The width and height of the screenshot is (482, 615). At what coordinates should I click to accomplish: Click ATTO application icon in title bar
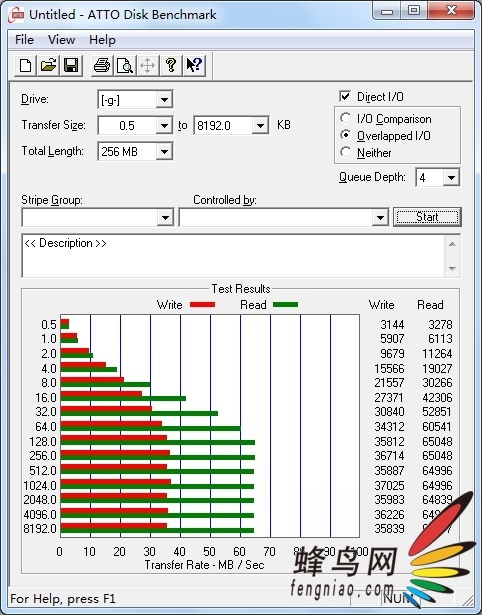(x=17, y=15)
